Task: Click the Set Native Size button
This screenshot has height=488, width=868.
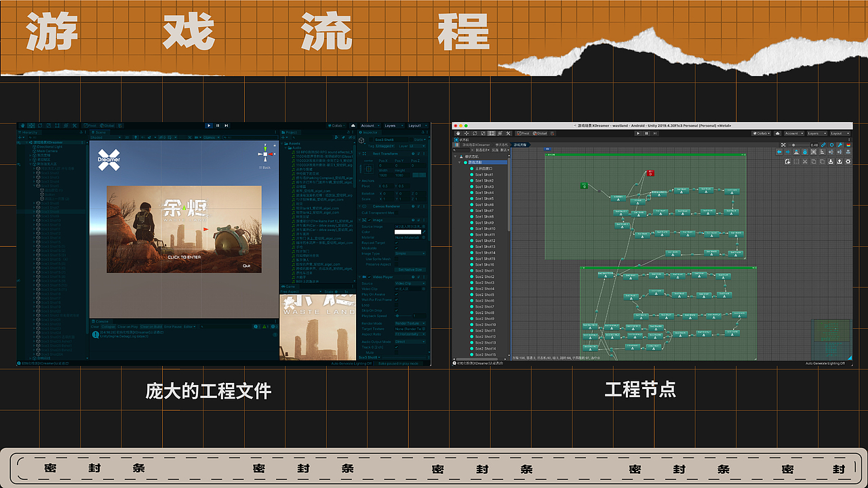Action: coord(410,269)
